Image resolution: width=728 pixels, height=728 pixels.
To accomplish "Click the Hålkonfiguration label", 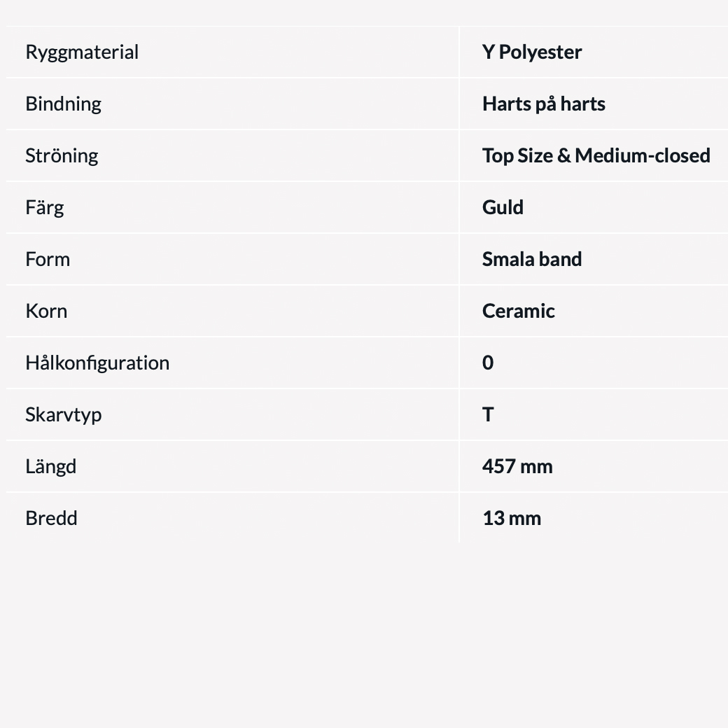I will click(x=97, y=363).
